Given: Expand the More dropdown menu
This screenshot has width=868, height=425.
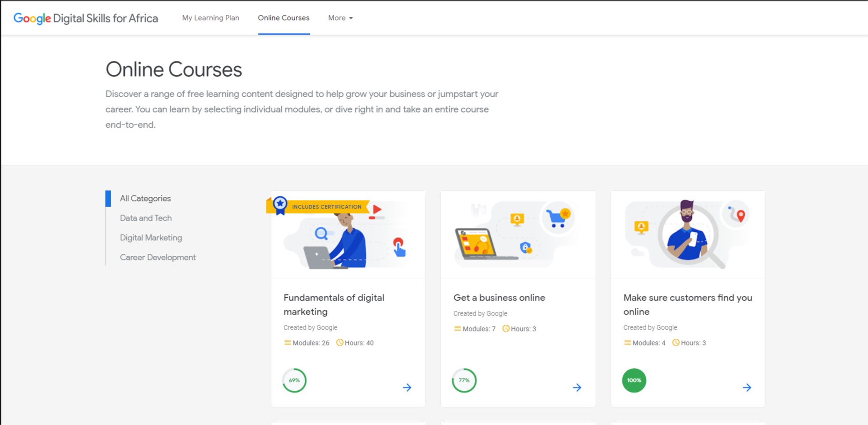Looking at the screenshot, I should 340,18.
